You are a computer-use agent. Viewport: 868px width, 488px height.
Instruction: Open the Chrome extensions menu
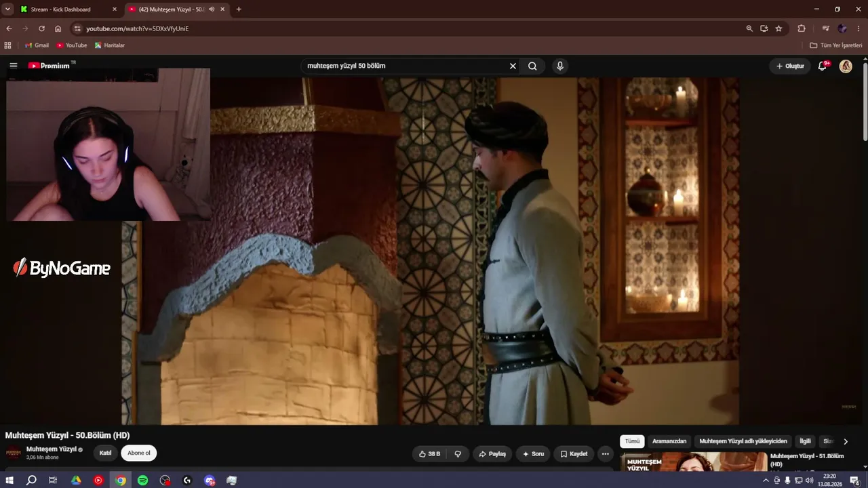(x=802, y=28)
